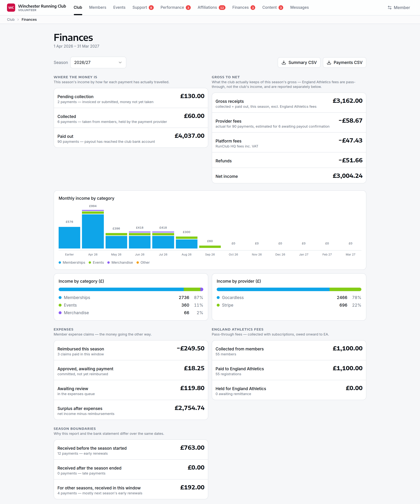Click Net income value £3,004.24
This screenshot has width=420, height=504.
click(x=348, y=176)
